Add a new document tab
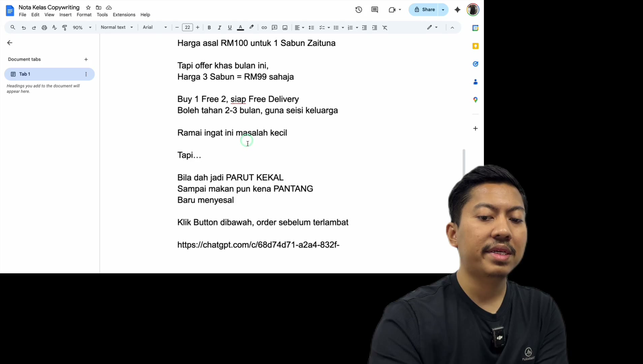 pyautogui.click(x=86, y=59)
